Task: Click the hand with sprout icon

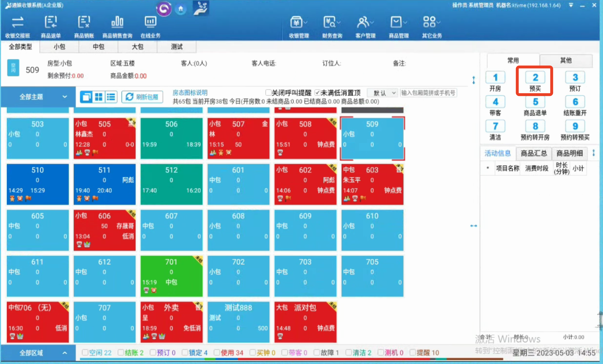Action: click(201, 8)
